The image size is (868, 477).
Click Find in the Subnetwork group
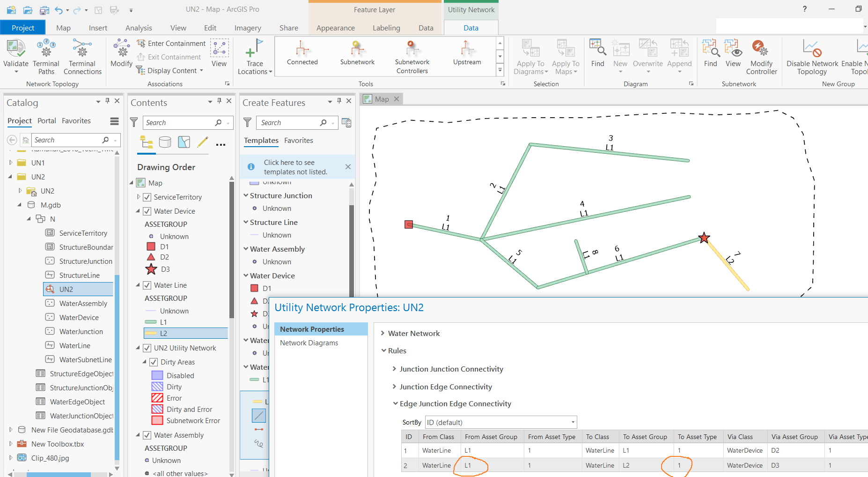(710, 53)
